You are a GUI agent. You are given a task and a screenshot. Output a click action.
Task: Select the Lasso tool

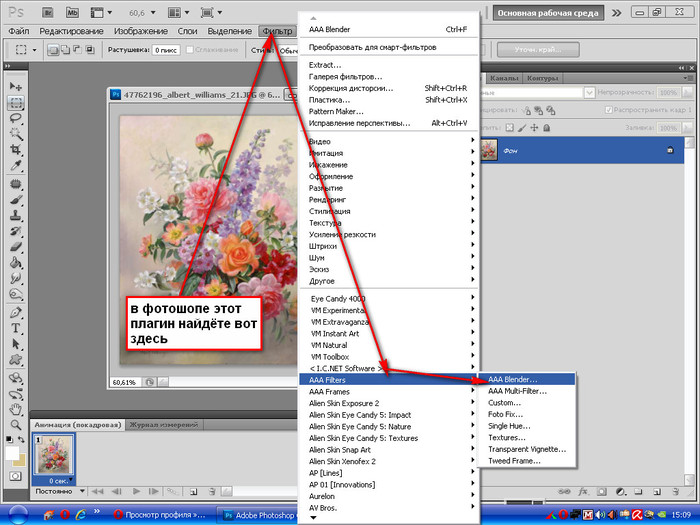(x=16, y=118)
